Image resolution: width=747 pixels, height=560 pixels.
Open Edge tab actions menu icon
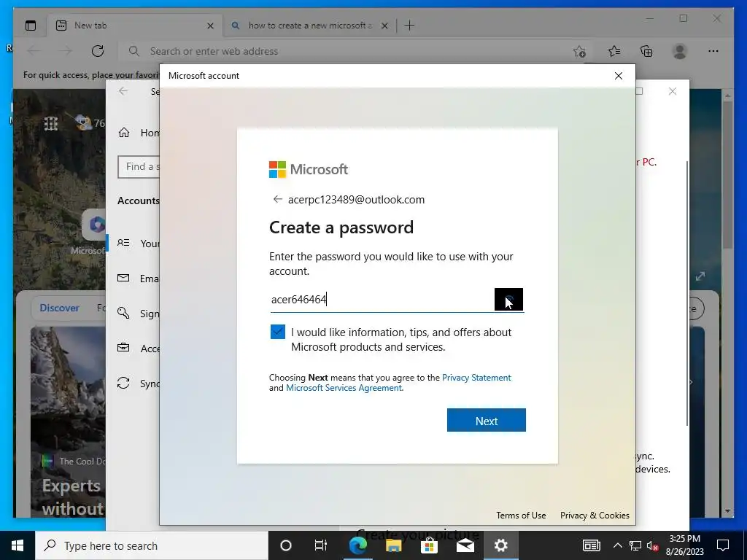tap(31, 26)
